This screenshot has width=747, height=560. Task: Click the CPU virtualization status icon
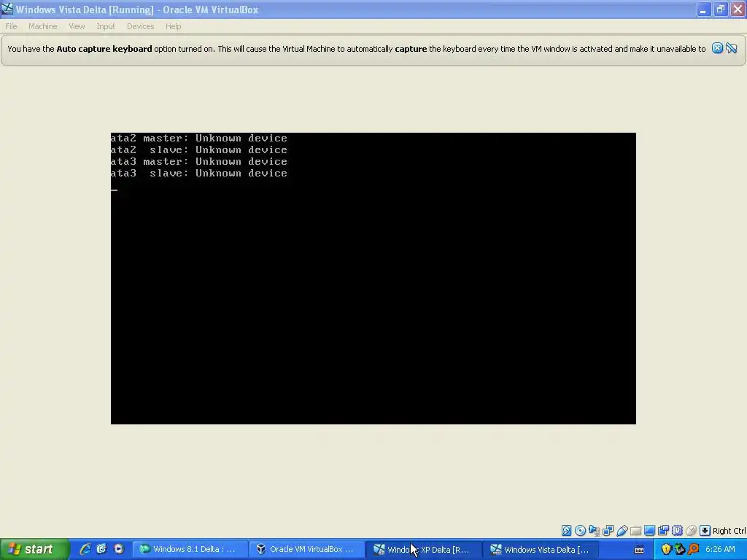(x=677, y=531)
